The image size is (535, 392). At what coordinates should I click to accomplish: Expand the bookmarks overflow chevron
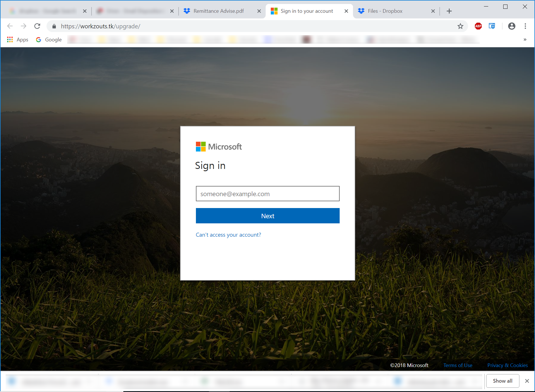point(525,39)
